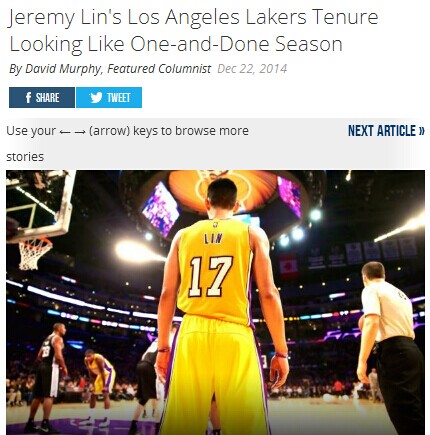Click the LIN name on the jersey
The image size is (430, 435).
213,238
